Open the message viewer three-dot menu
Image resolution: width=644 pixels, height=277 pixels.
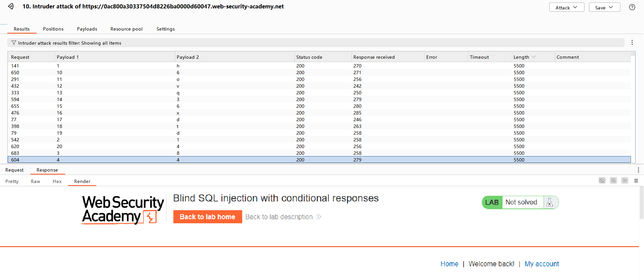pyautogui.click(x=638, y=170)
